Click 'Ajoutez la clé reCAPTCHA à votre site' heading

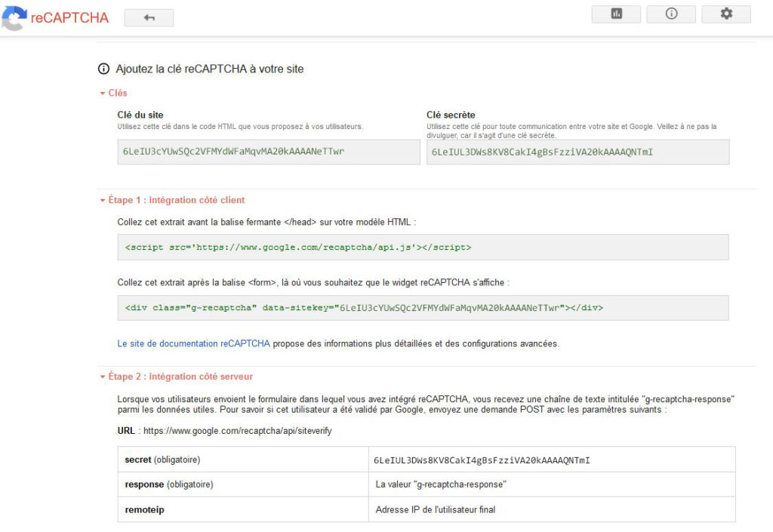coord(210,69)
